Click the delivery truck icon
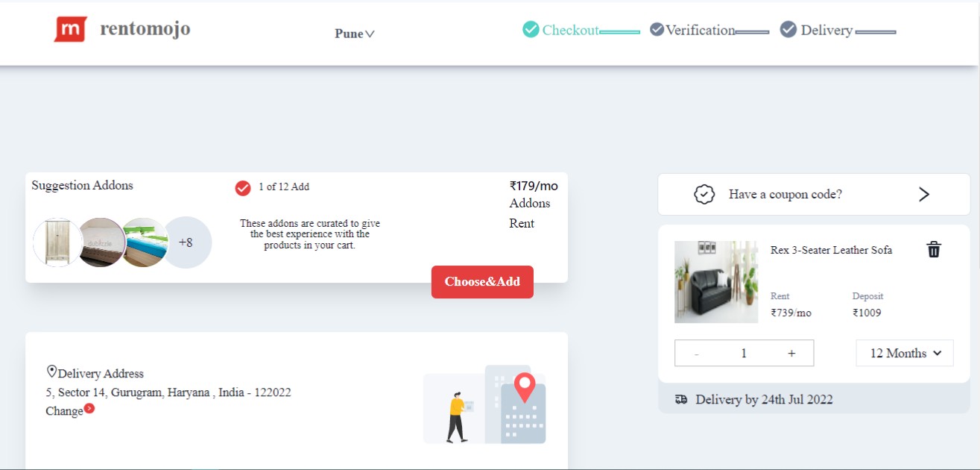 coord(680,400)
